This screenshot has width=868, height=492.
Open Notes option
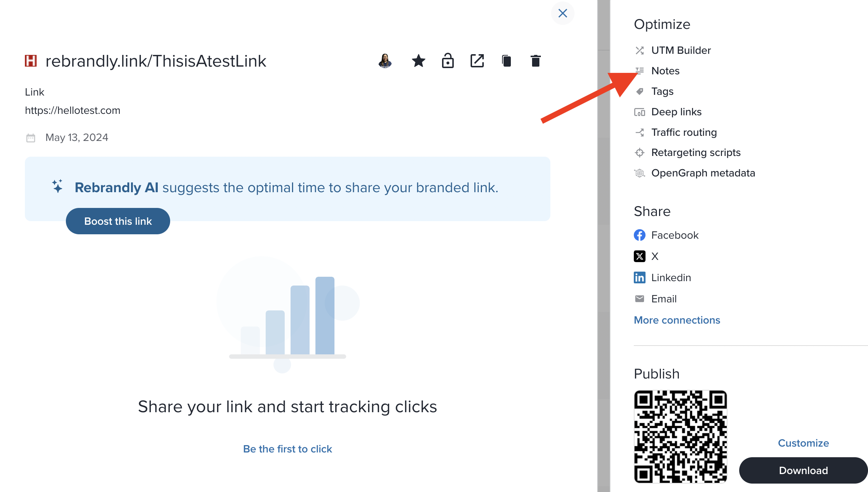[x=665, y=71]
